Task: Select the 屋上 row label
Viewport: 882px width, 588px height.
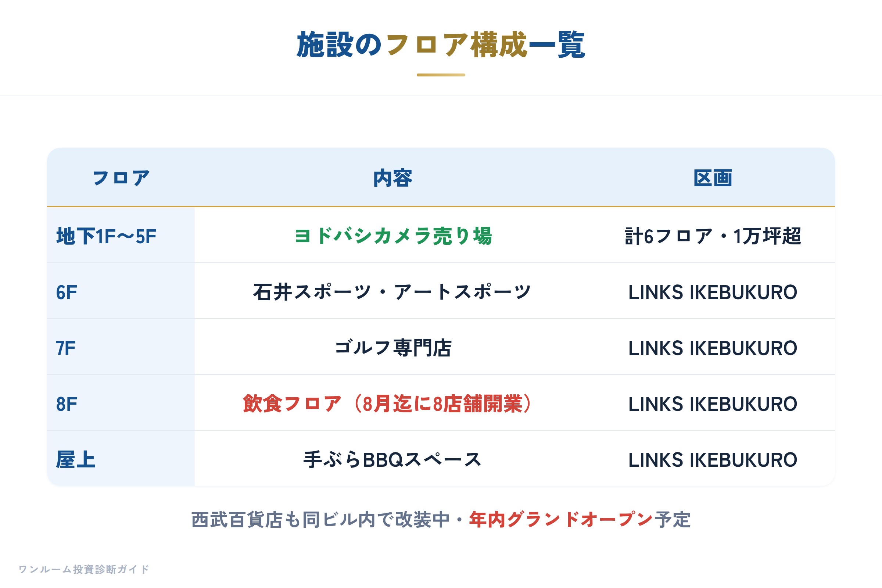Action: 76,460
